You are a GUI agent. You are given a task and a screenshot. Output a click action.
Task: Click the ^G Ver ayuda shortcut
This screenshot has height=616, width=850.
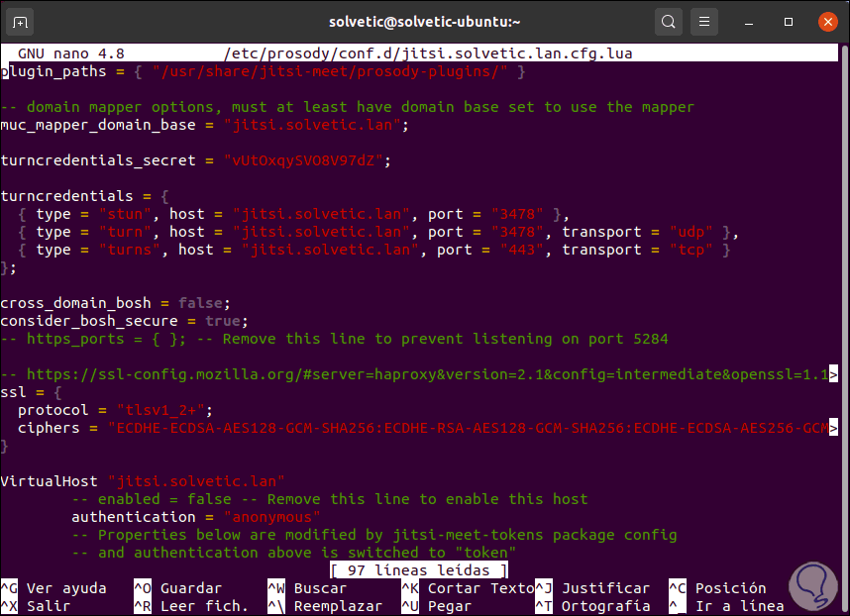pyautogui.click(x=53, y=588)
